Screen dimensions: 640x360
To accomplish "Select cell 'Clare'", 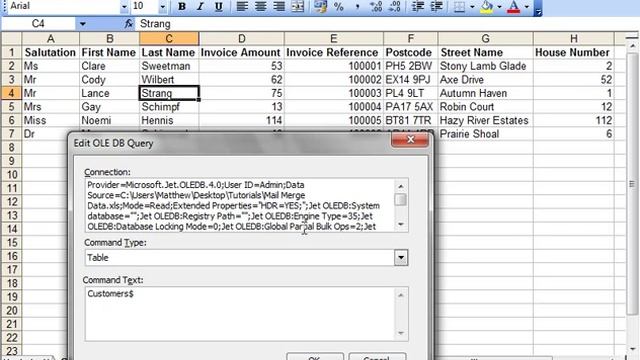I will [x=109, y=66].
